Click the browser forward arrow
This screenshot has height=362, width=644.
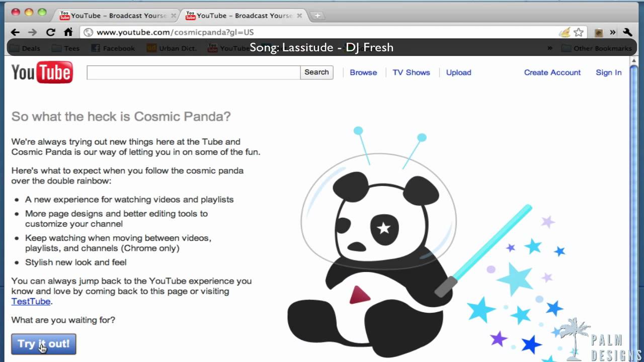coord(33,32)
